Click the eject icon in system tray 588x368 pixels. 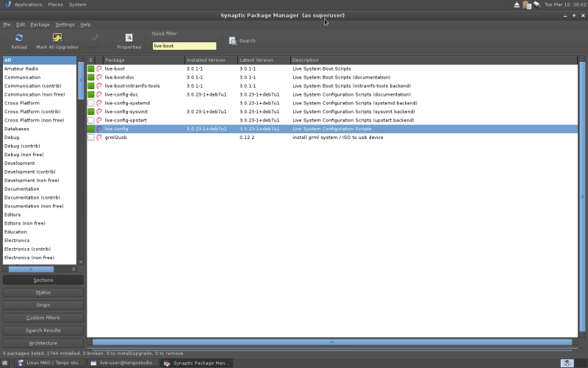[x=517, y=5]
